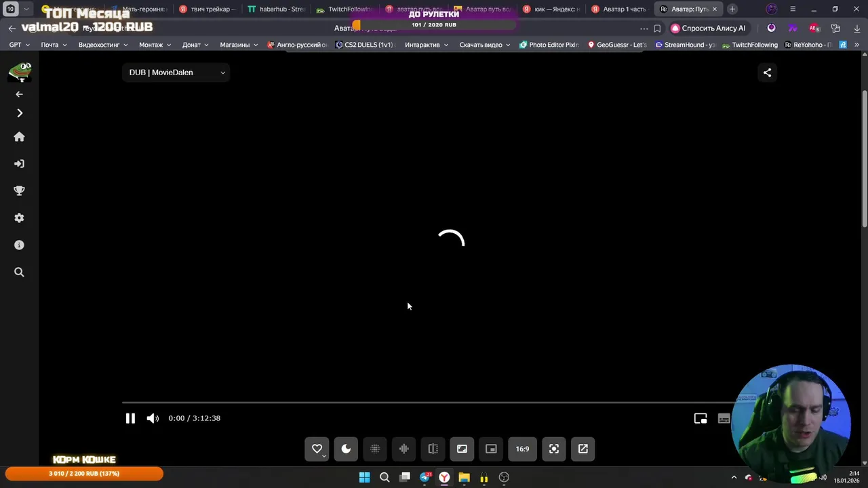Expand sidebar with chevron arrow
Image resolution: width=868 pixels, height=488 pixels.
point(19,113)
